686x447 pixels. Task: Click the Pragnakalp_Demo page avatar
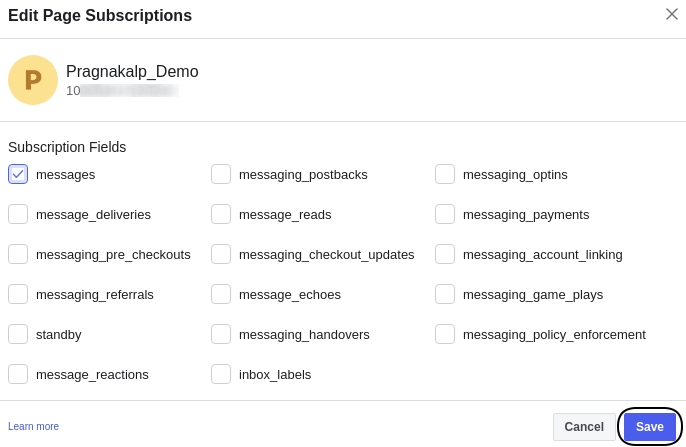click(33, 80)
